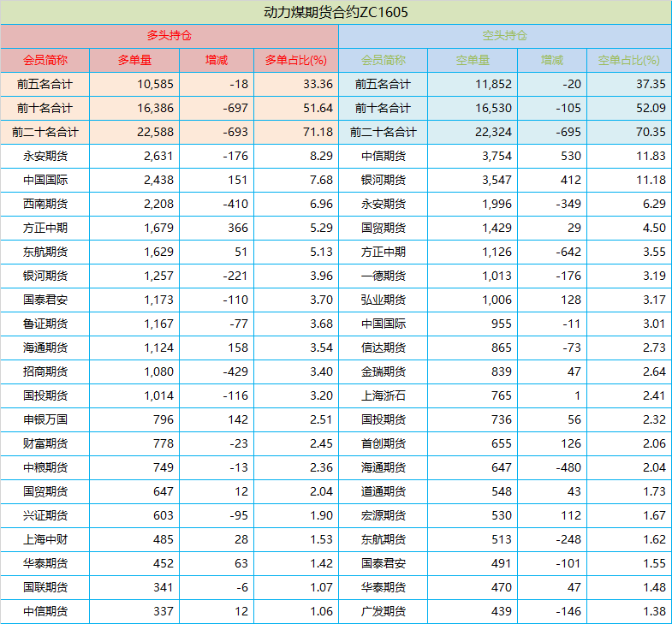The image size is (672, 624).
Task: Select 招商期货 change value -429
Action: coord(235,371)
